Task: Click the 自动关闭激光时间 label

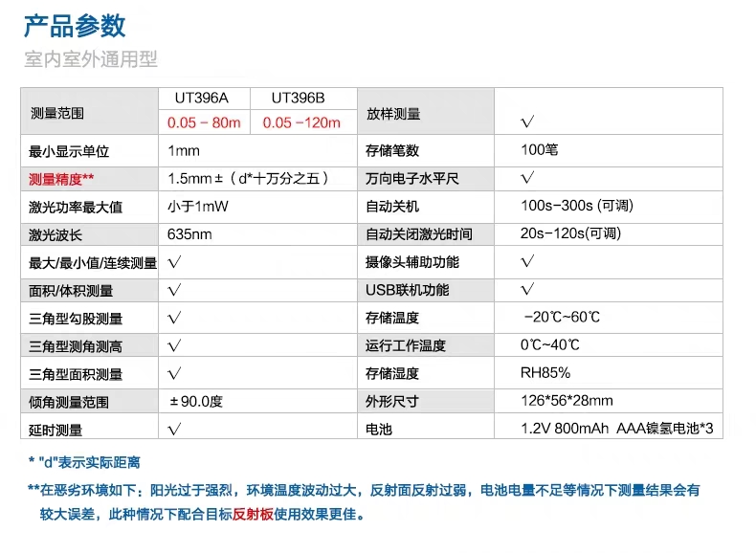Action: [419, 234]
